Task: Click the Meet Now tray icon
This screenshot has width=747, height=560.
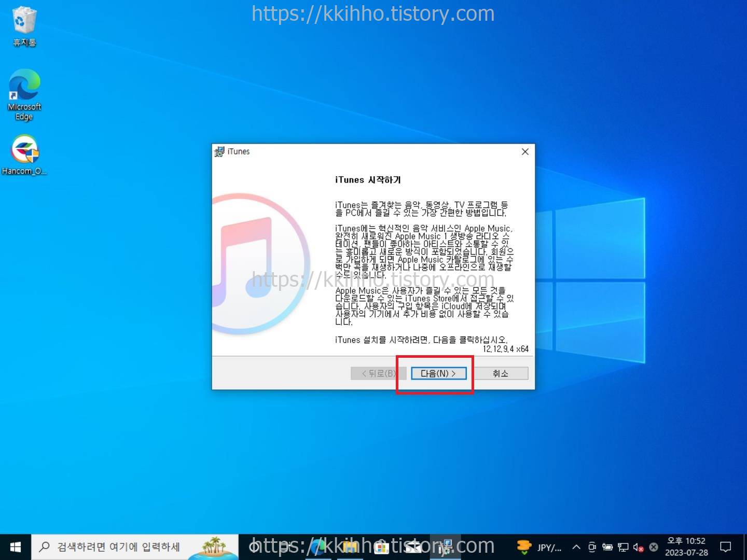Action: click(x=592, y=547)
